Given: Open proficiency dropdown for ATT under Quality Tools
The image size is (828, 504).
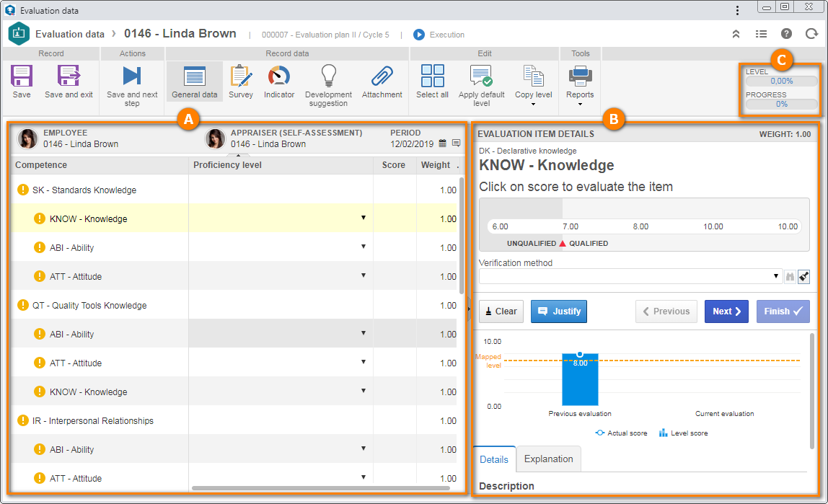Looking at the screenshot, I should point(364,362).
